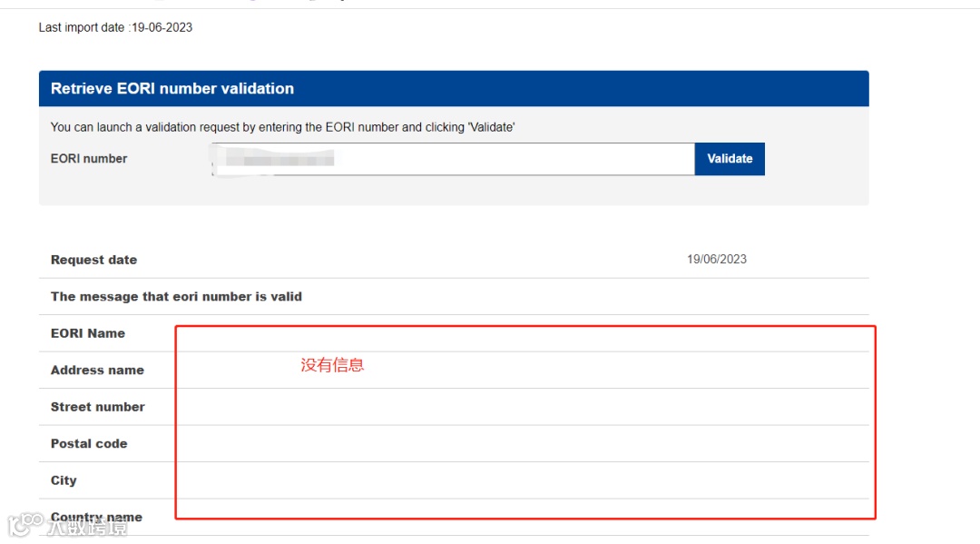Click the 'Postal code' row label
The width and height of the screenshot is (980, 544).
89,444
